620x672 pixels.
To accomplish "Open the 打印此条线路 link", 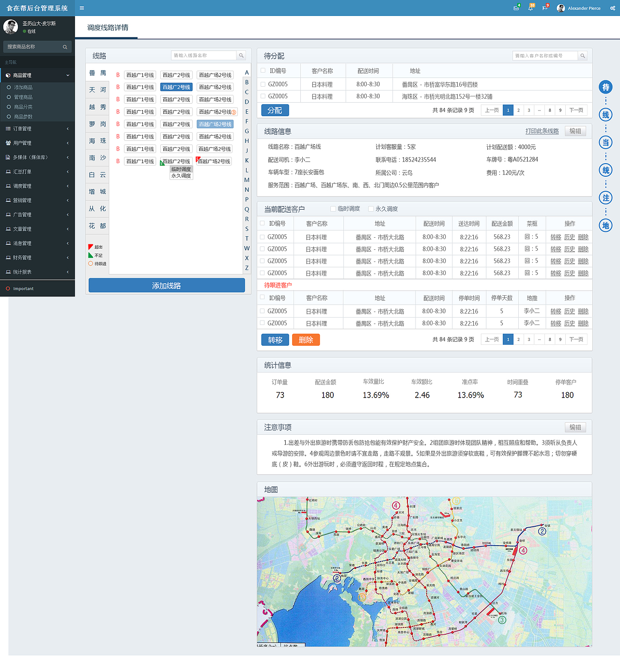I will pyautogui.click(x=542, y=131).
